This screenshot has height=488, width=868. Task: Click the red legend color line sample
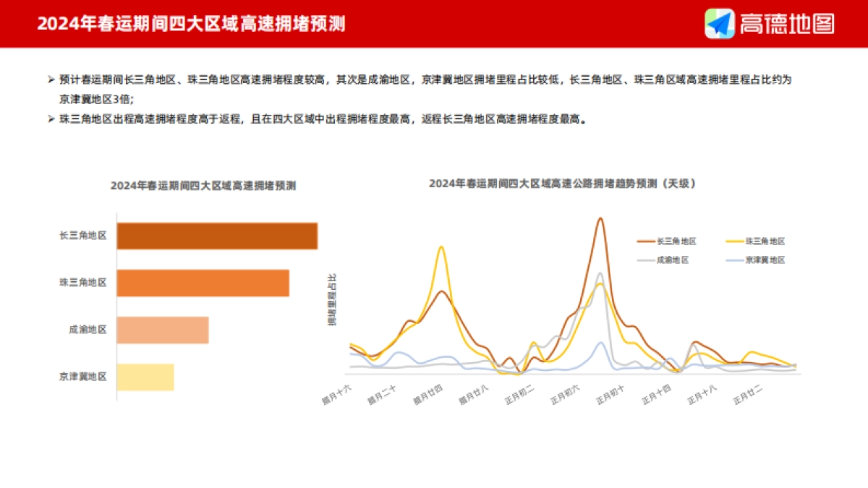(x=647, y=241)
